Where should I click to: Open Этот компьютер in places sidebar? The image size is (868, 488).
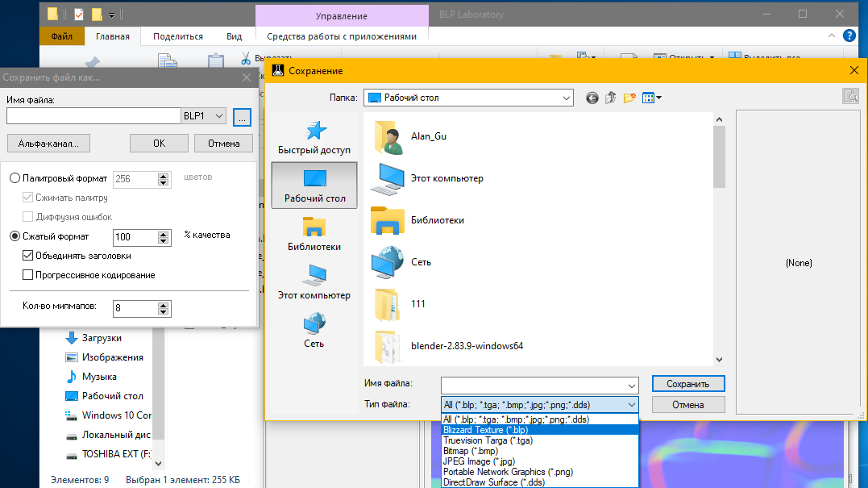click(x=314, y=282)
